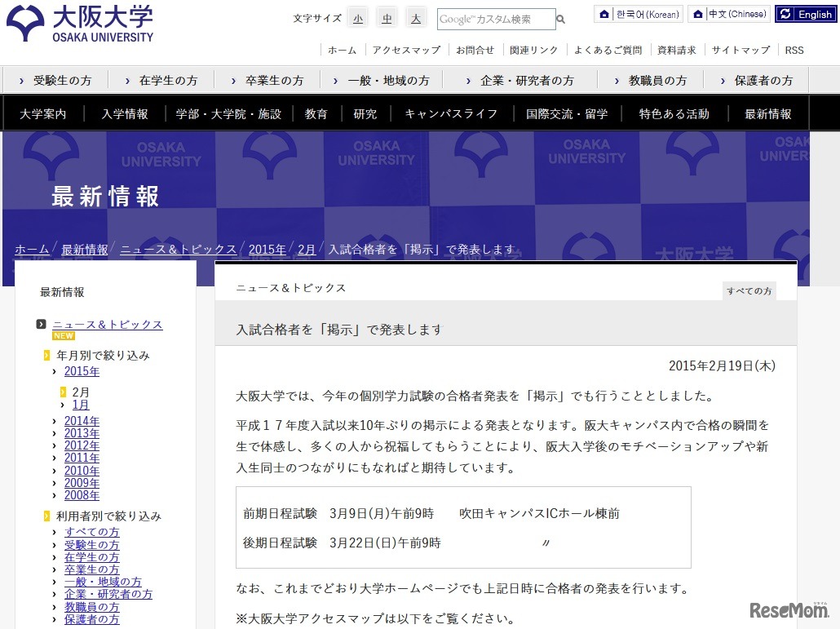
Task: Set font size to 中 (medium)
Action: click(x=387, y=17)
